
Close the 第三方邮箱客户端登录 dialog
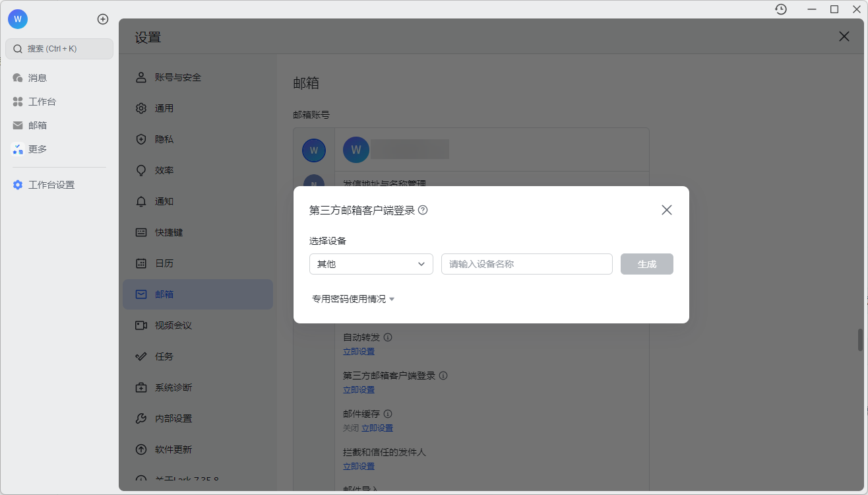point(666,210)
